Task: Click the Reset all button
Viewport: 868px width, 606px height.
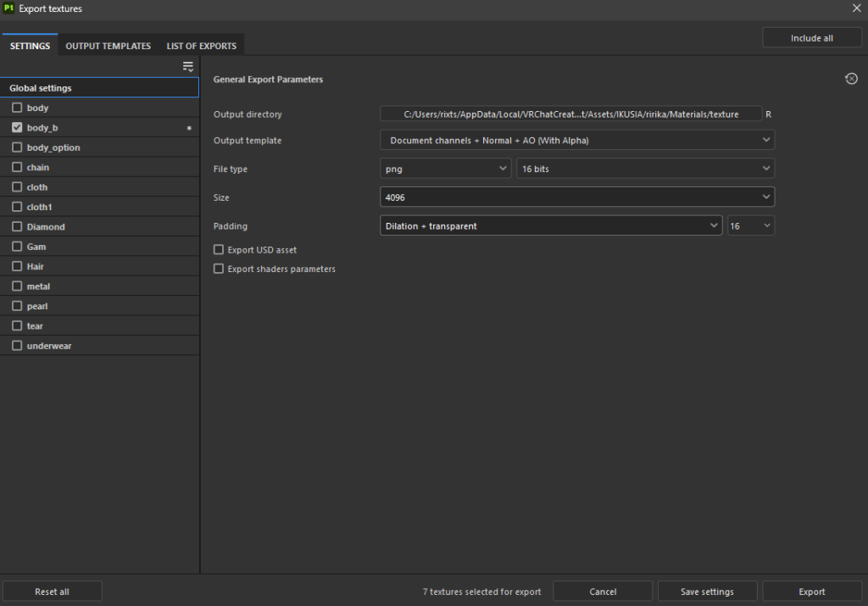Action: [52, 591]
